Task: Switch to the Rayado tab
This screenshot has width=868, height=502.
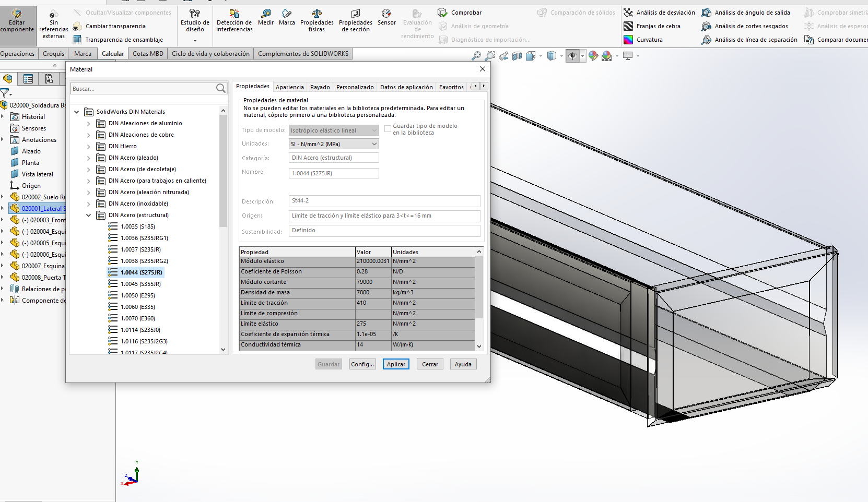Action: [320, 87]
